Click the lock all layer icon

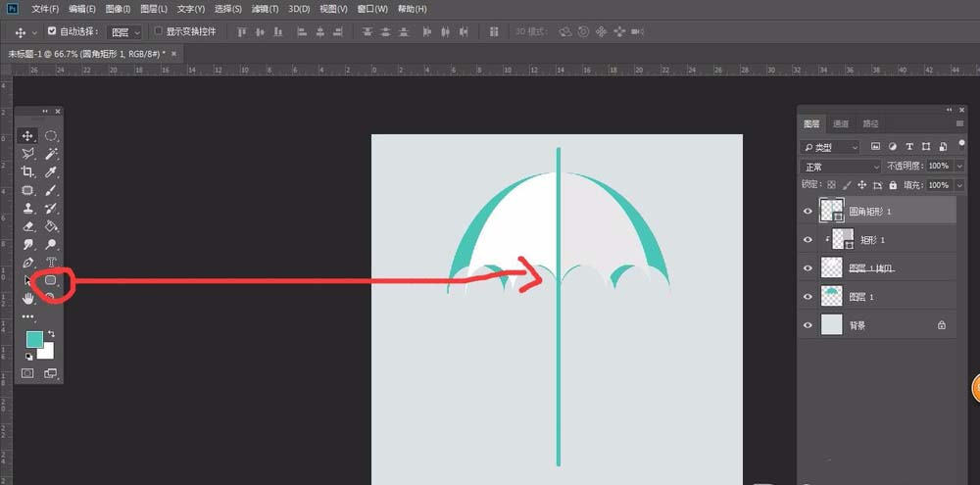tap(893, 185)
